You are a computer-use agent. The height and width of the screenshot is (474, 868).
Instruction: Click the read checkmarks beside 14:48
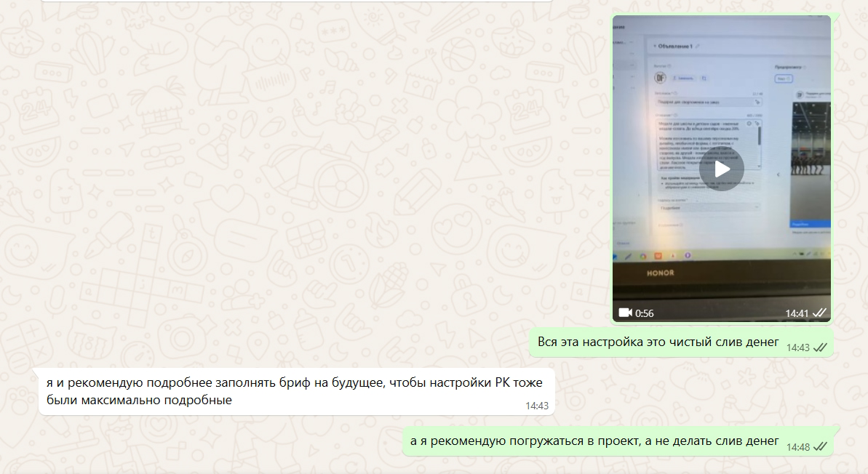pyautogui.click(x=820, y=446)
